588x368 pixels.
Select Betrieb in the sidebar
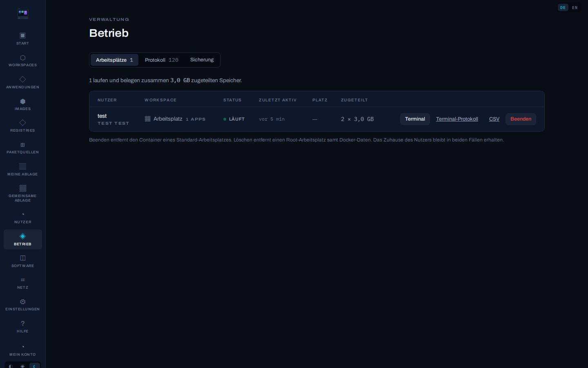tap(22, 239)
